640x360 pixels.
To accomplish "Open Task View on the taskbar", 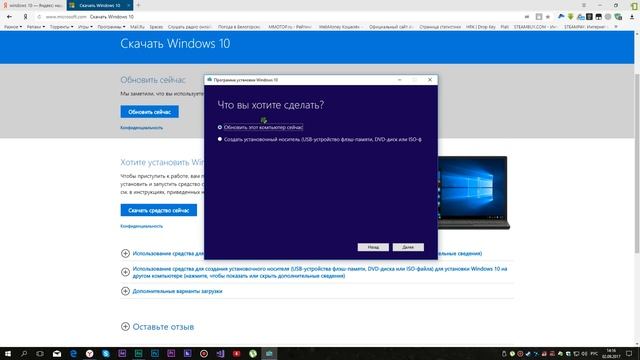I will [x=40, y=353].
